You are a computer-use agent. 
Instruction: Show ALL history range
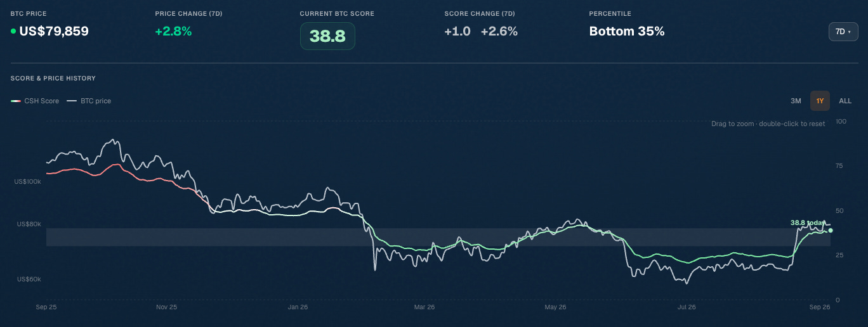point(845,101)
